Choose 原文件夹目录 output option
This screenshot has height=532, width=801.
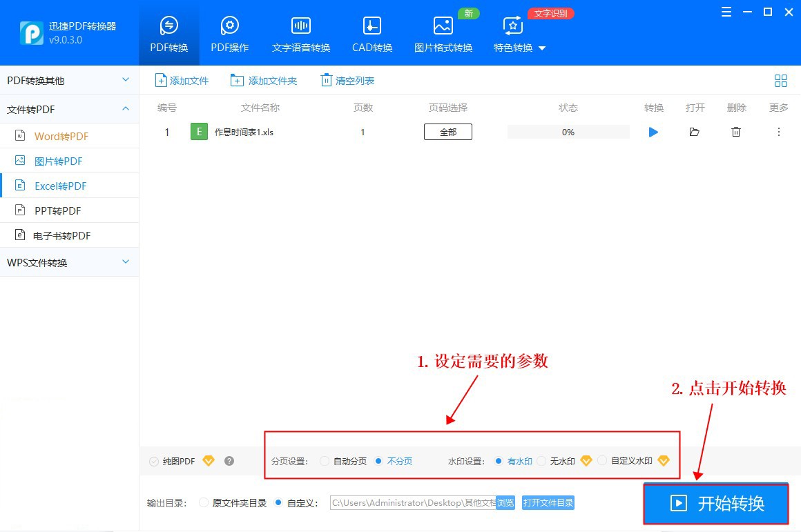point(204,503)
